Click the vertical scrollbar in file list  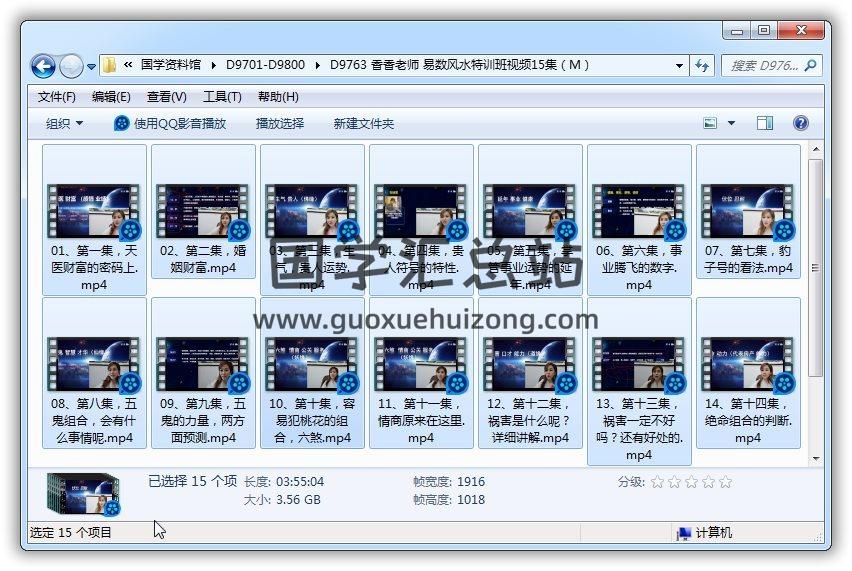pos(815,300)
